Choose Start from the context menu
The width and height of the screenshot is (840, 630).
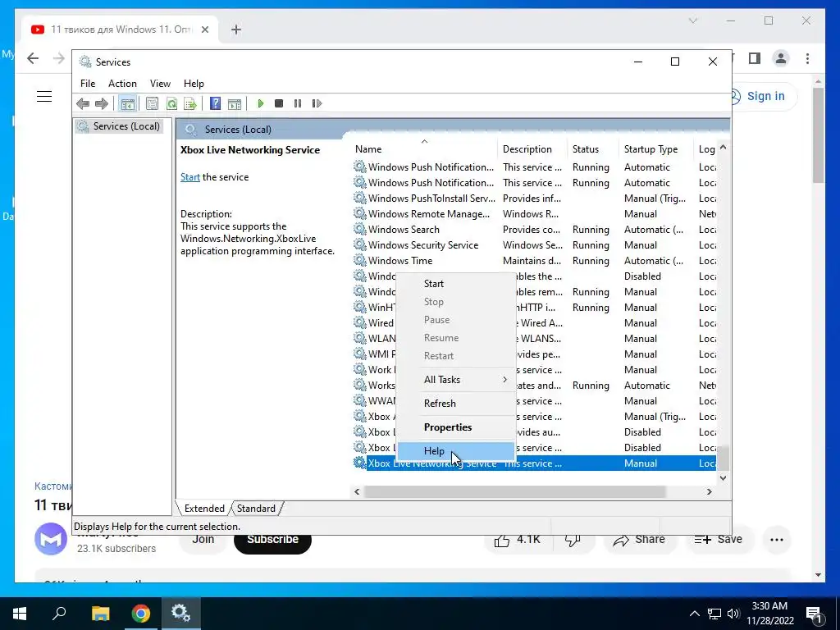[456, 283]
